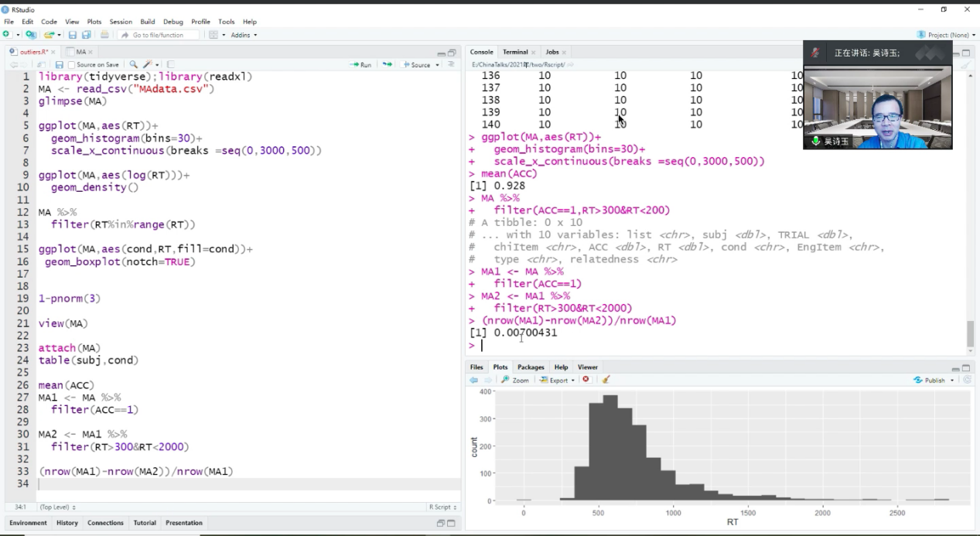Viewport: 980px width, 536px height.
Task: Open the Session menu
Action: pos(121,22)
